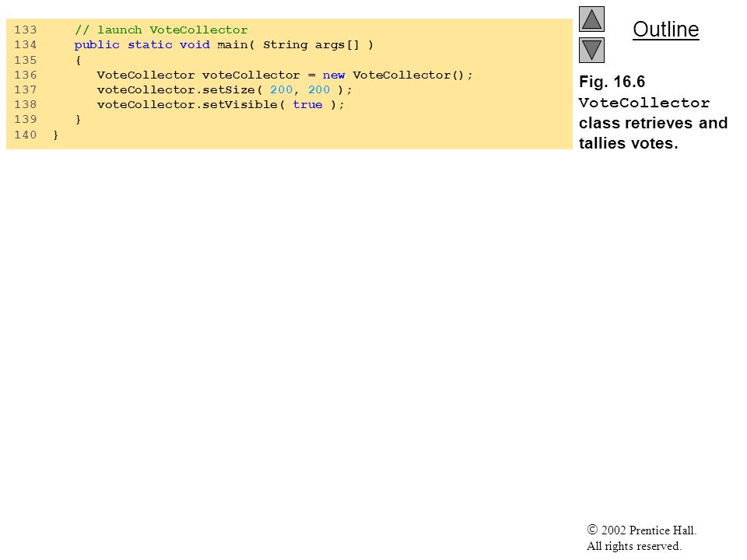Click the '© 2002 Prentice Hall.' notice
The image size is (747, 560).
tap(642, 530)
